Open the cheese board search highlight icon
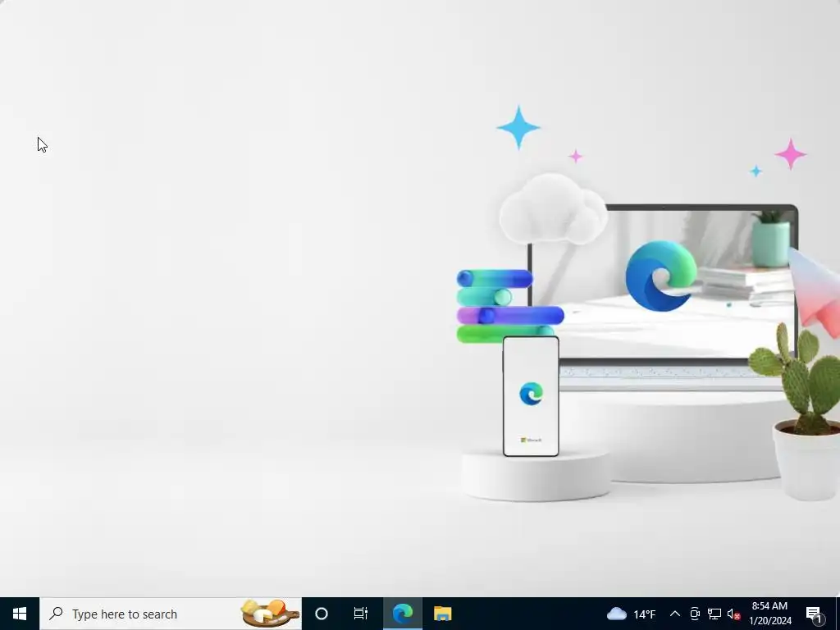Image resolution: width=840 pixels, height=630 pixels. click(270, 614)
